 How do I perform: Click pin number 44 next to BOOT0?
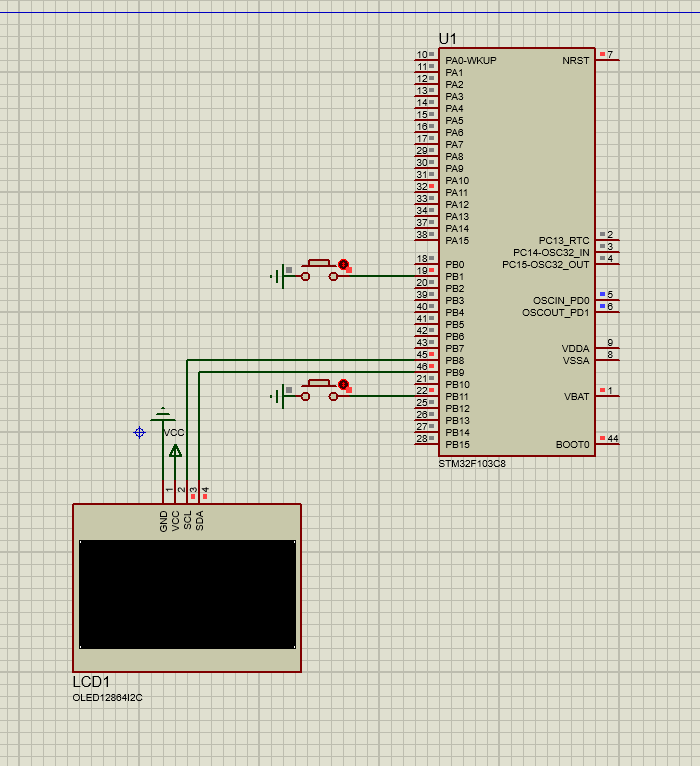pyautogui.click(x=613, y=438)
